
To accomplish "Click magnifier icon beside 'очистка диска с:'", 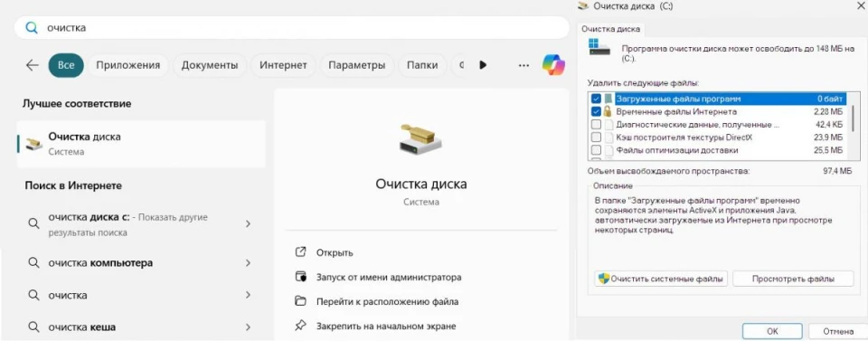I will click(x=33, y=223).
